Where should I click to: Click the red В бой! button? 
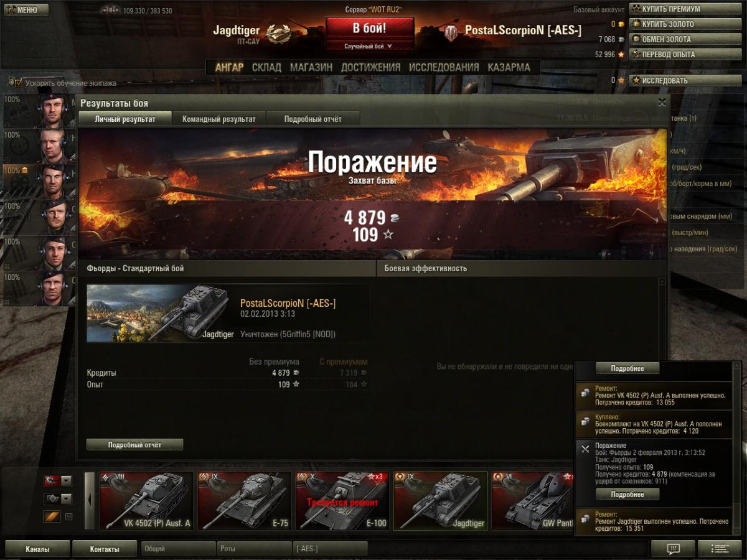[370, 29]
